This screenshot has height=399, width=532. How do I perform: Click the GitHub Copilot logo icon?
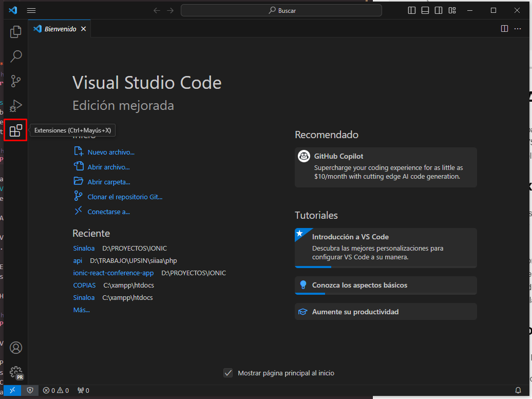(303, 156)
